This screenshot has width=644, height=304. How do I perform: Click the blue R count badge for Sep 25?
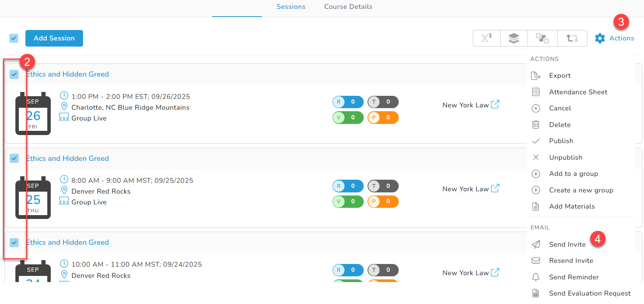pos(348,186)
